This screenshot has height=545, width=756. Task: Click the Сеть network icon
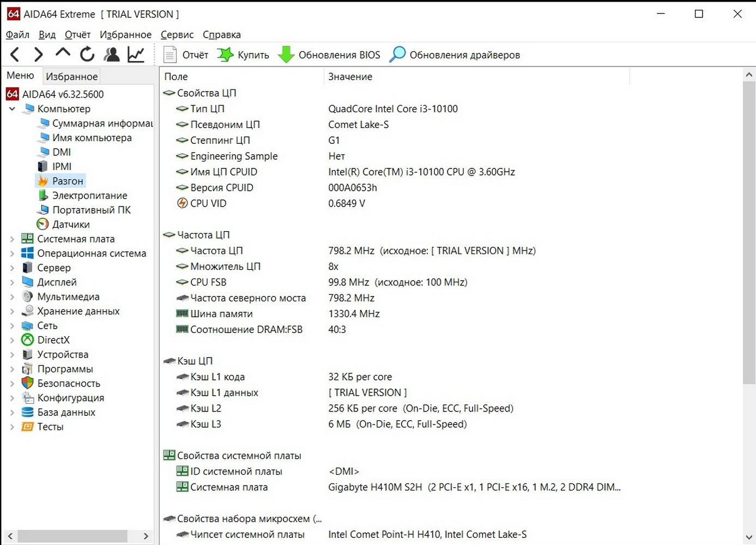[x=27, y=325]
